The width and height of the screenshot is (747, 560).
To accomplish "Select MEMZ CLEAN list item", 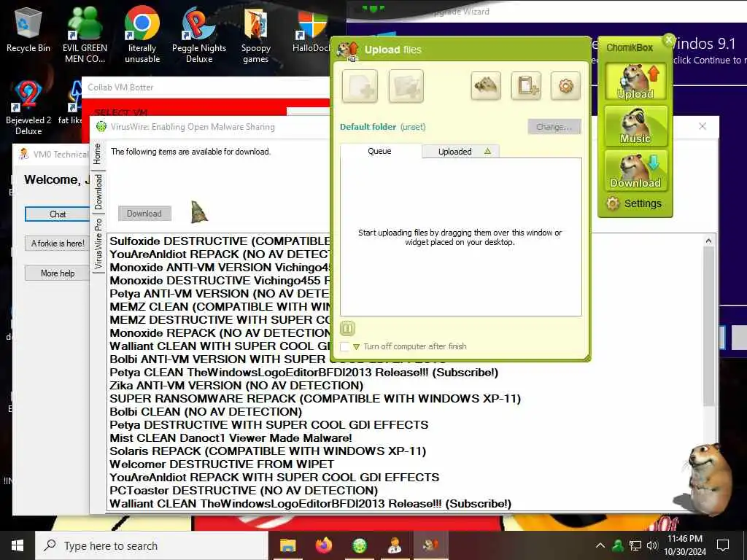I will [x=220, y=307].
